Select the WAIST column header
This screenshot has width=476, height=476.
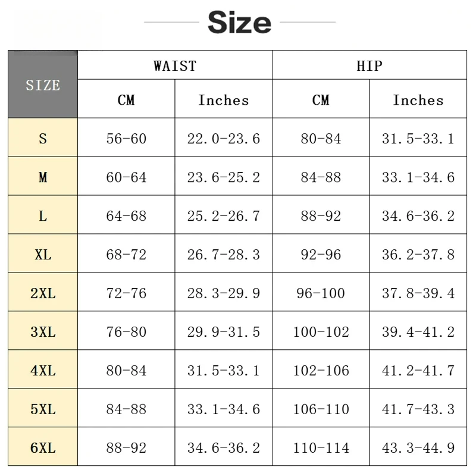[175, 65]
